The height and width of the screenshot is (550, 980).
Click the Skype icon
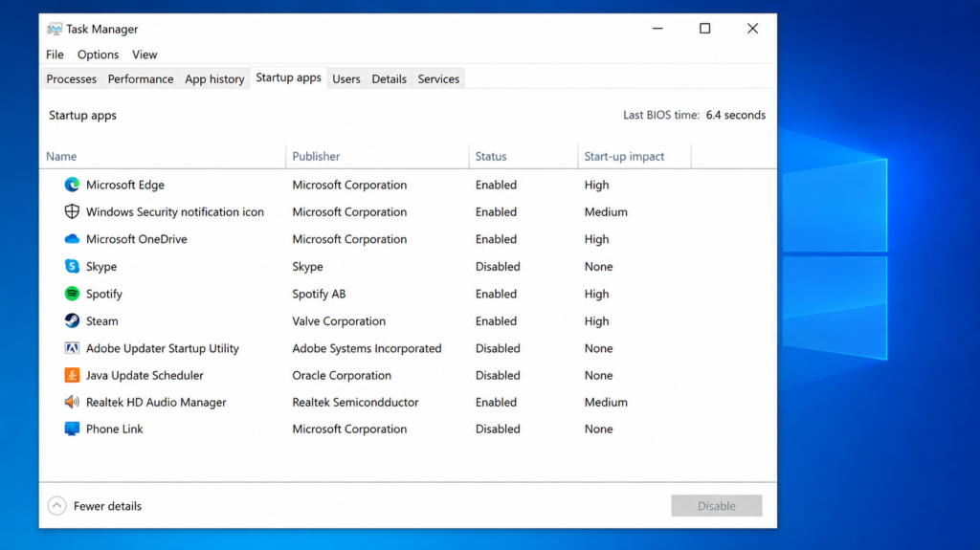coord(72,266)
